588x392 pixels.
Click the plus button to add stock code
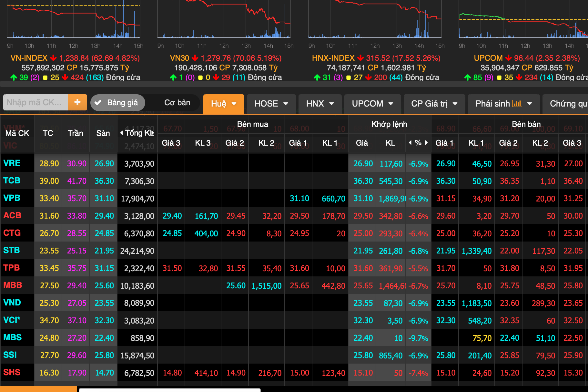pyautogui.click(x=77, y=102)
